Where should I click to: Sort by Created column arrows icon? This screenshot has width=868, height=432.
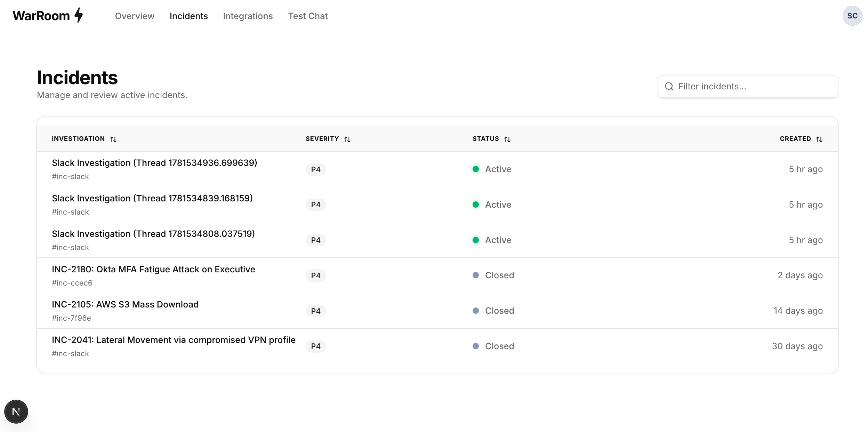tap(819, 139)
